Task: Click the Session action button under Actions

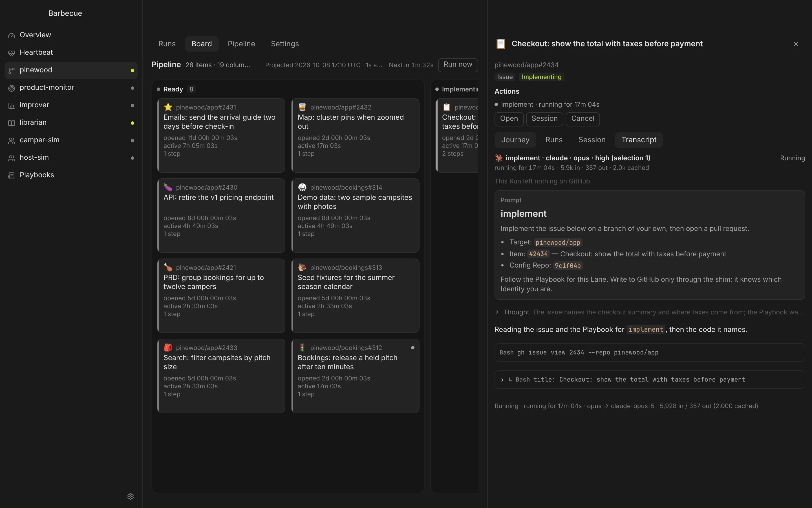Action: [544, 119]
